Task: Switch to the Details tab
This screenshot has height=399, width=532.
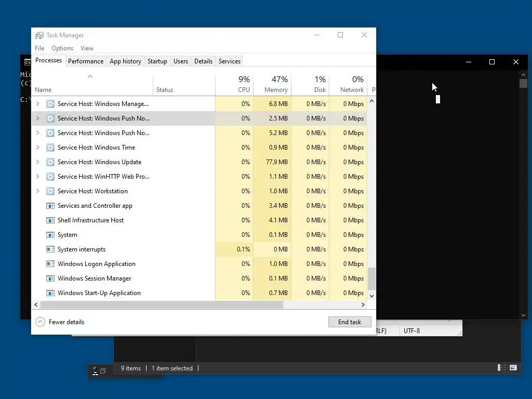Action: pos(203,61)
